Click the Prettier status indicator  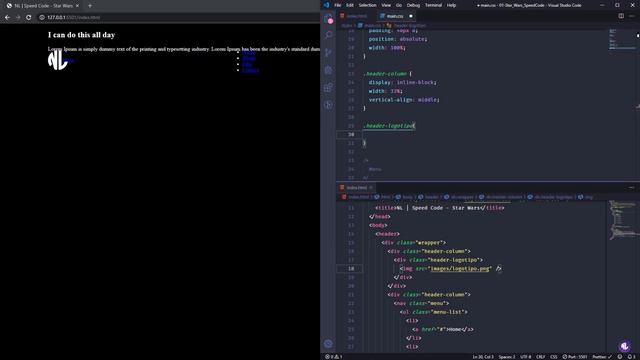coord(602,357)
